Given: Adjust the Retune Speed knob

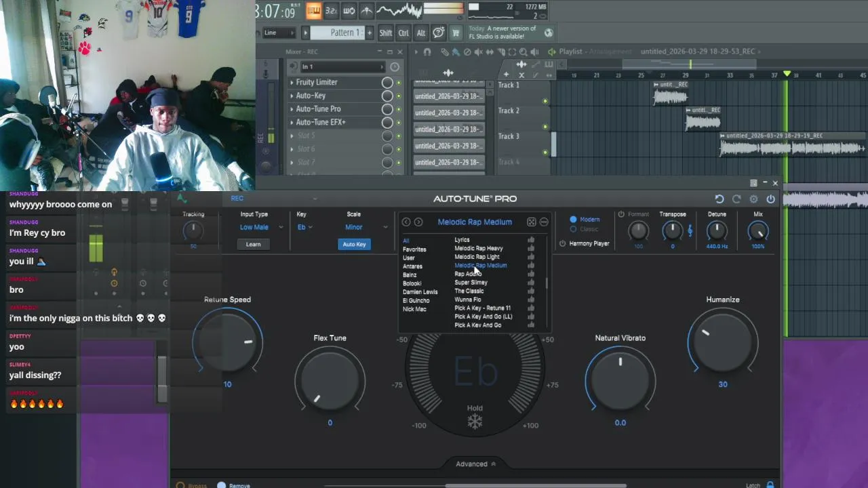Looking at the screenshot, I should pyautogui.click(x=227, y=341).
